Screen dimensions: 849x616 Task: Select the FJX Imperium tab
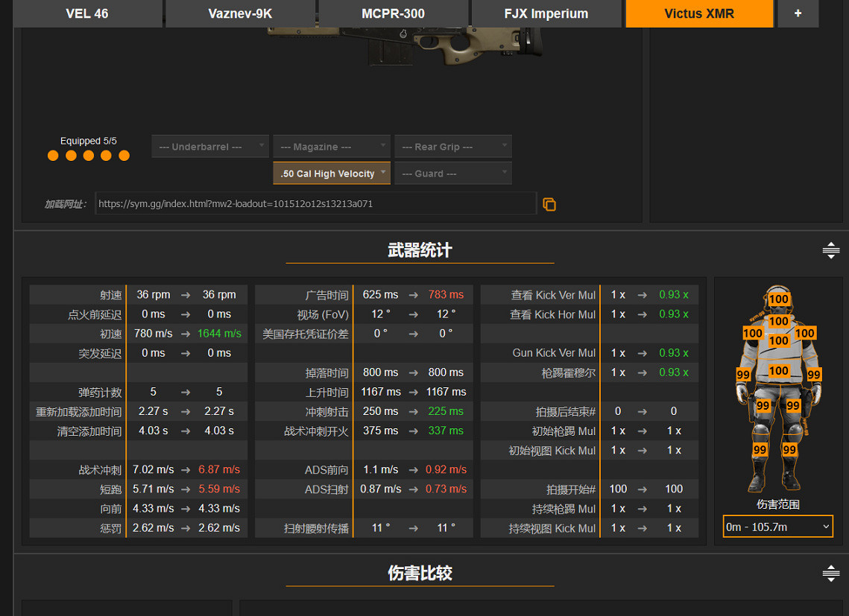[546, 13]
